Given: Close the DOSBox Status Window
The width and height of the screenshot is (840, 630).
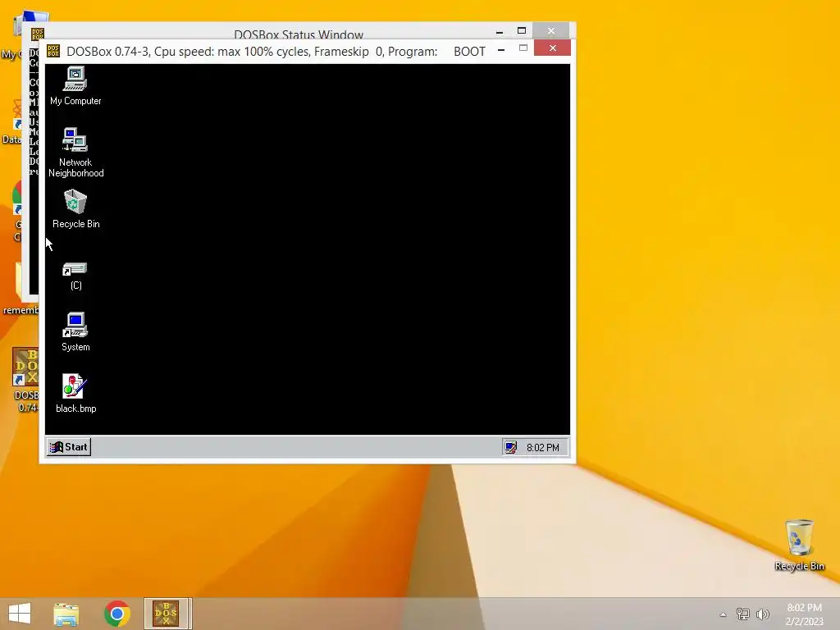Looking at the screenshot, I should pos(550,30).
